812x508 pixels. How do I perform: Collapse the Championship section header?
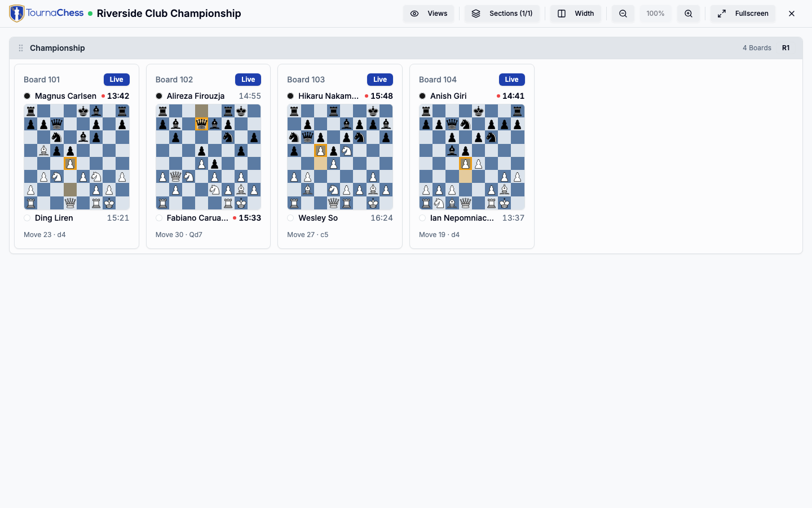(406, 48)
